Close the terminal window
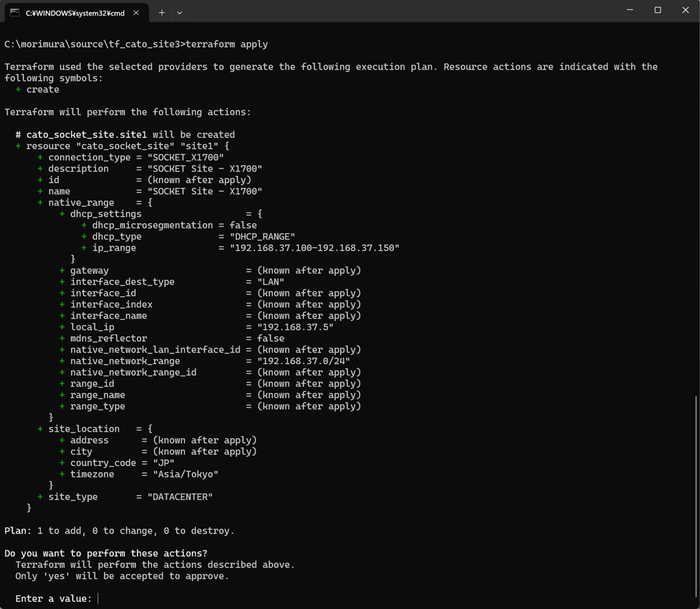 pyautogui.click(x=685, y=10)
